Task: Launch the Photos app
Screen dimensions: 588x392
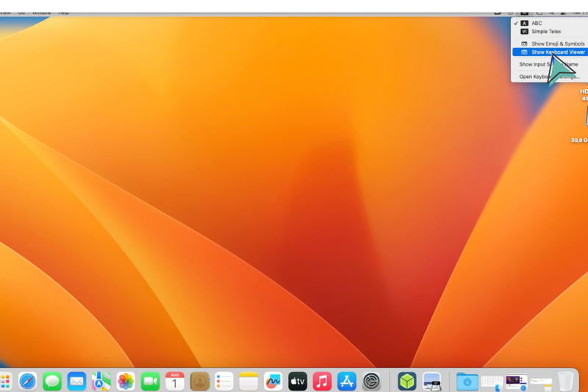Action: [126, 382]
